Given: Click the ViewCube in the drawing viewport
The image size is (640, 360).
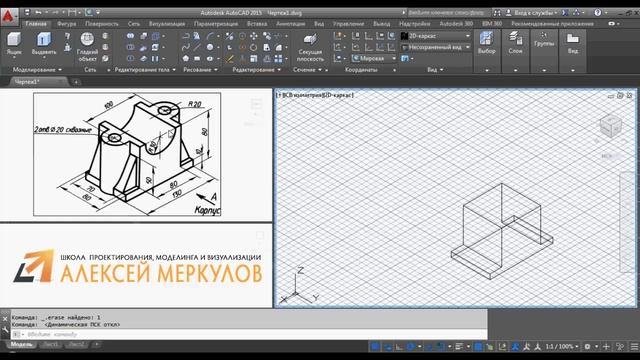Looking at the screenshot, I should click(x=610, y=126).
